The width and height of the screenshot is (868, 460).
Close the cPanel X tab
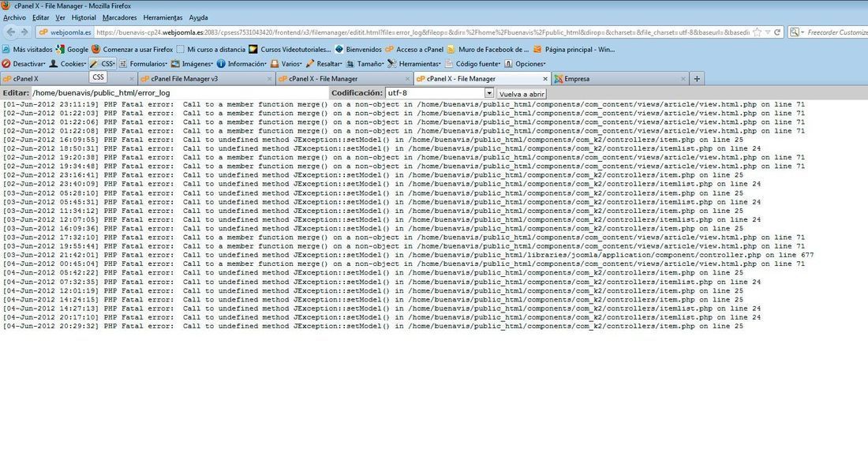[131, 79]
